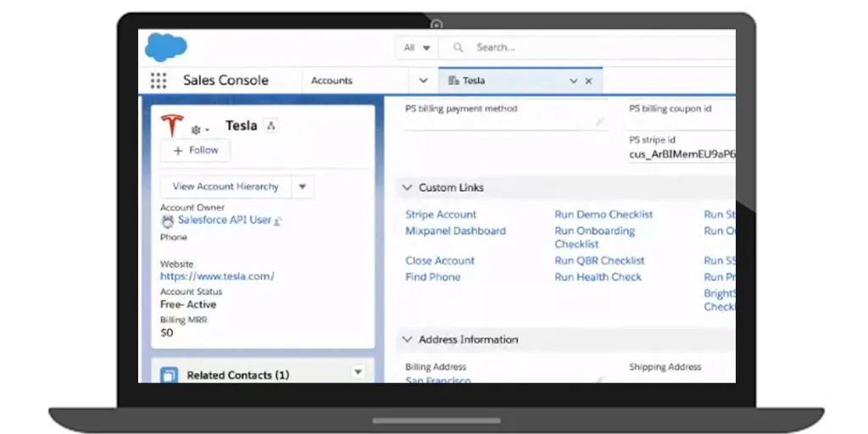This screenshot has height=434, width=868.
Task: Open the Tesla tab dropdown chevron
Action: 574,81
